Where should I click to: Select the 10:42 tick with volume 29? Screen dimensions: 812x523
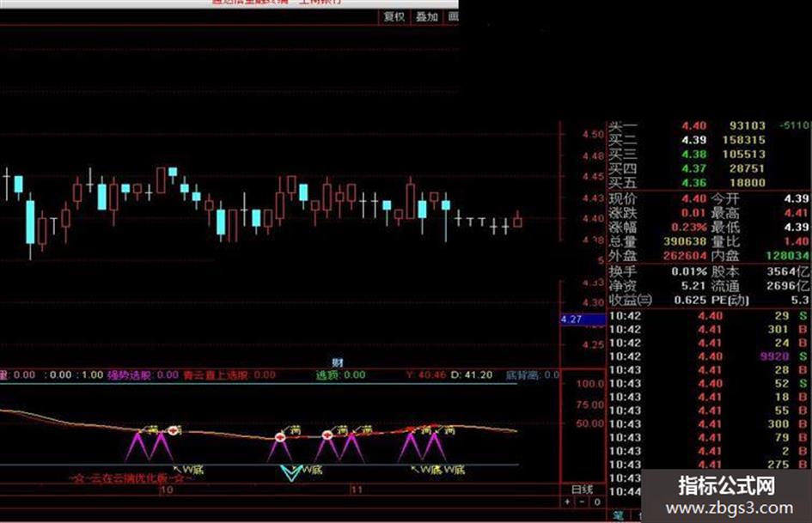pos(709,316)
